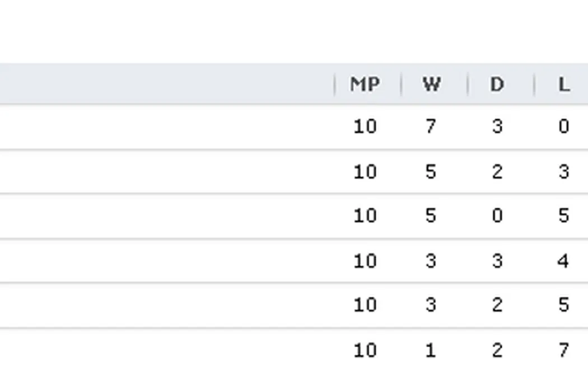Click the losses value 4 in fourth row
The width and height of the screenshot is (588, 392).
click(563, 261)
